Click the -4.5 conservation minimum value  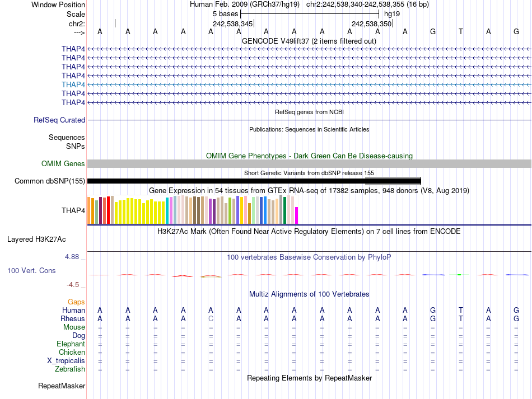point(73,285)
